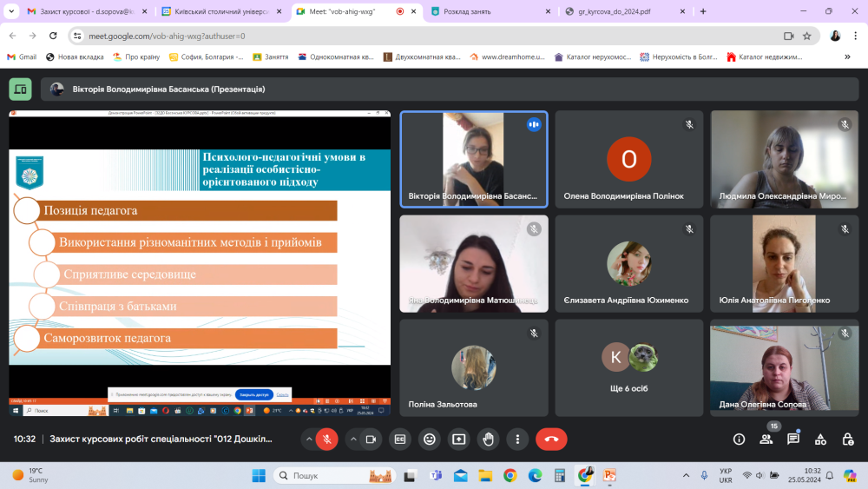The image size is (868, 489).
Task: Close the Meet vob-ahig-wxg tab
Action: click(x=413, y=11)
